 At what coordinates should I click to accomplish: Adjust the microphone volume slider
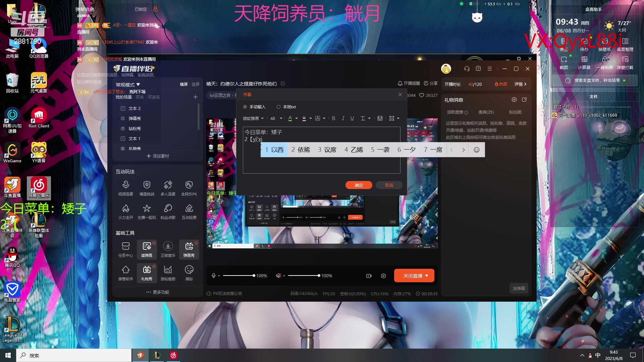point(239,276)
